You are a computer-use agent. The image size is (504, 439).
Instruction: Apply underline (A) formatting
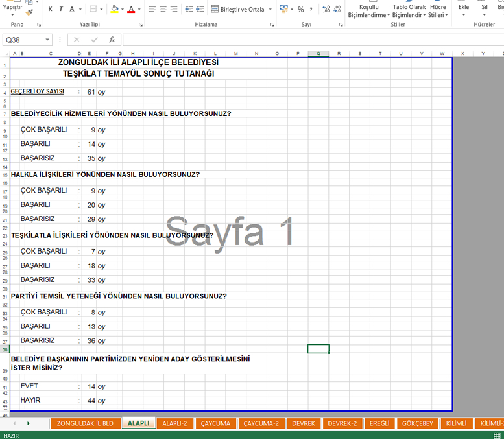coord(72,9)
